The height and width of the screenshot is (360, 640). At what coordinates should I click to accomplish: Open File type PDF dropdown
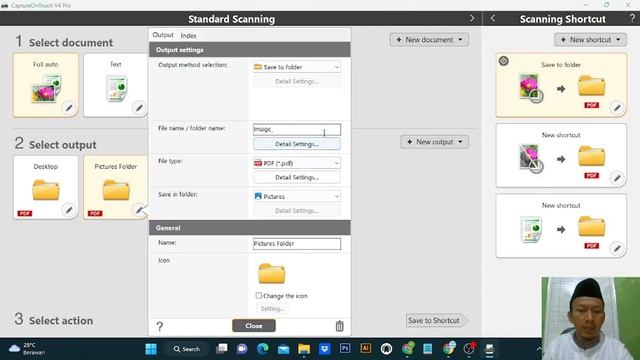(x=297, y=163)
